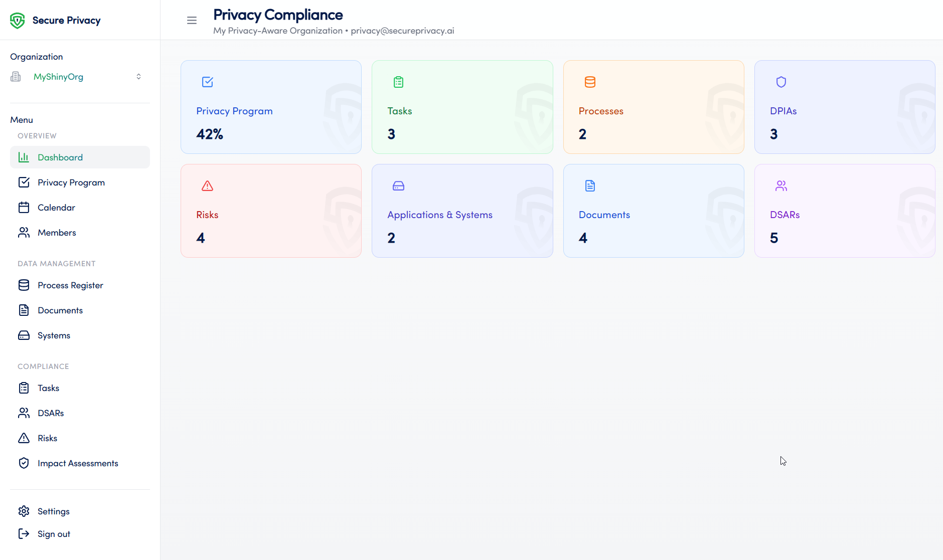
Task: Open the DPIAs card
Action: click(x=844, y=107)
